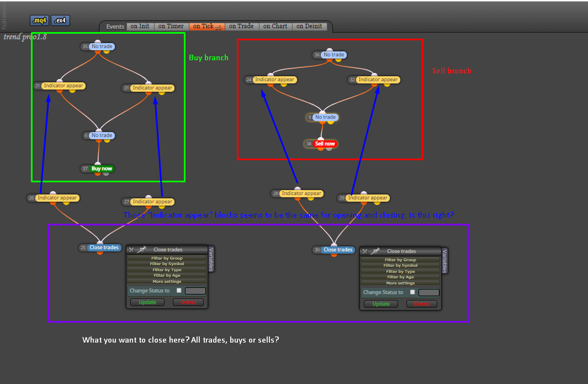Click Update in block 25 Close trades panel
This screenshot has width=588, height=384.
[147, 302]
